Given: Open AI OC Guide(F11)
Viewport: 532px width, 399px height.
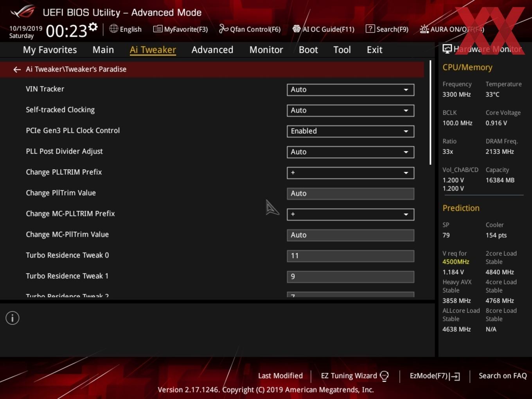Looking at the screenshot, I should pos(323,29).
